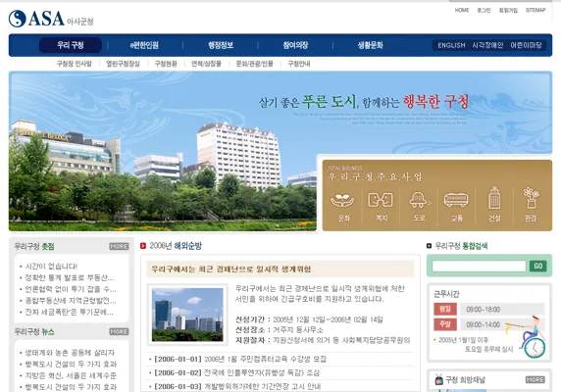Click the GO search button
This screenshot has width=561, height=392.
(x=538, y=266)
